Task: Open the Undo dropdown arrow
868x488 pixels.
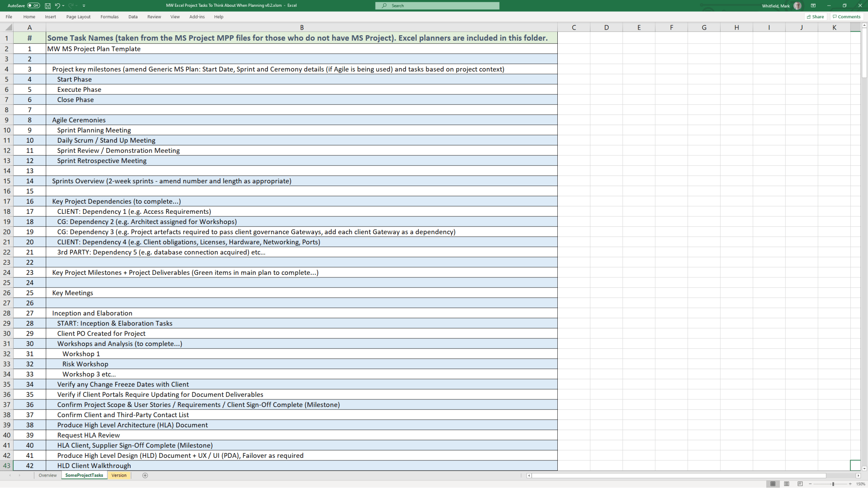Action: 64,6
